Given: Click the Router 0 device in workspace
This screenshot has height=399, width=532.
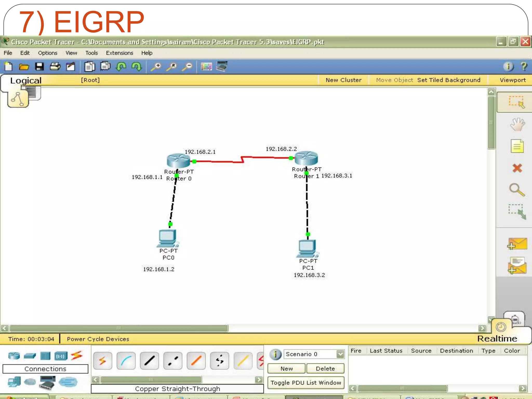Looking at the screenshot, I should [x=178, y=161].
